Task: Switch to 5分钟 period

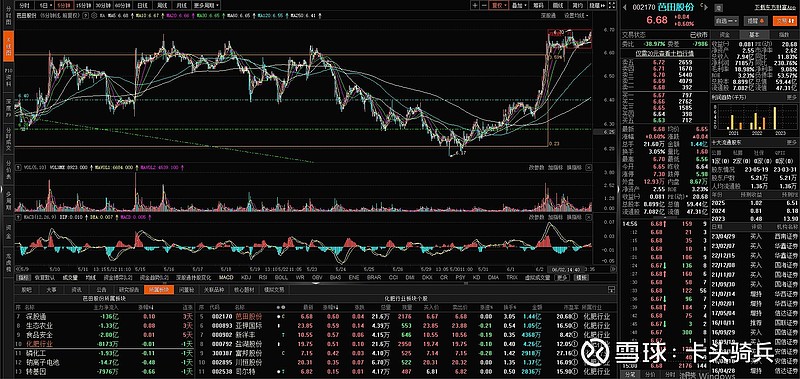Action: [x=64, y=5]
